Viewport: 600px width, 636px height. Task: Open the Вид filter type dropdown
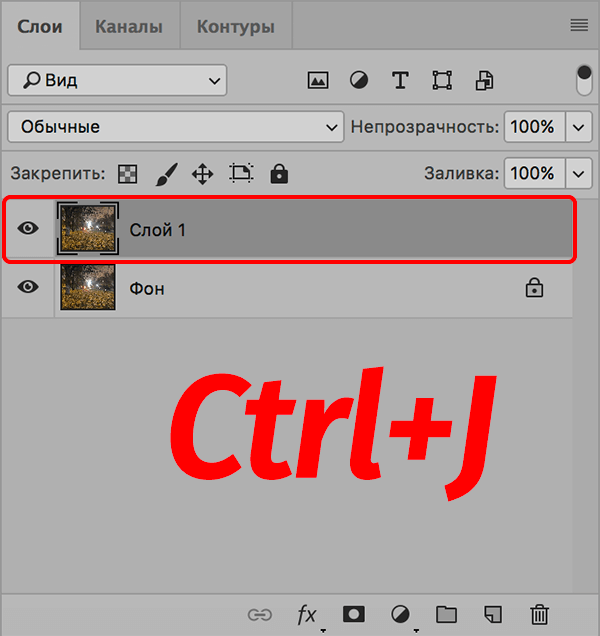(117, 80)
